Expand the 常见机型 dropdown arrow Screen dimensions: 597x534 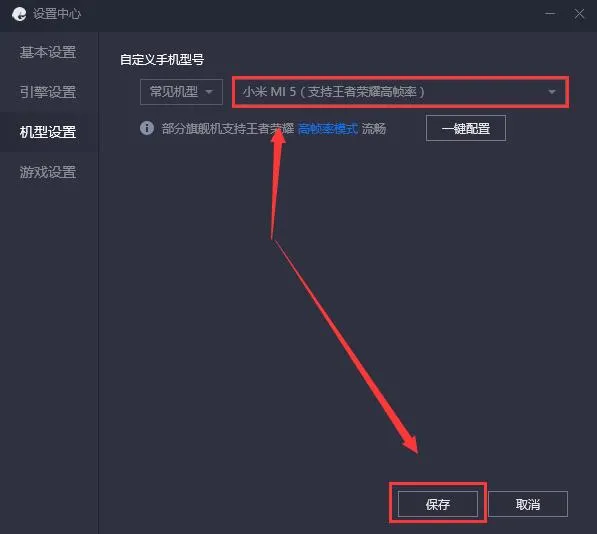tap(209, 92)
